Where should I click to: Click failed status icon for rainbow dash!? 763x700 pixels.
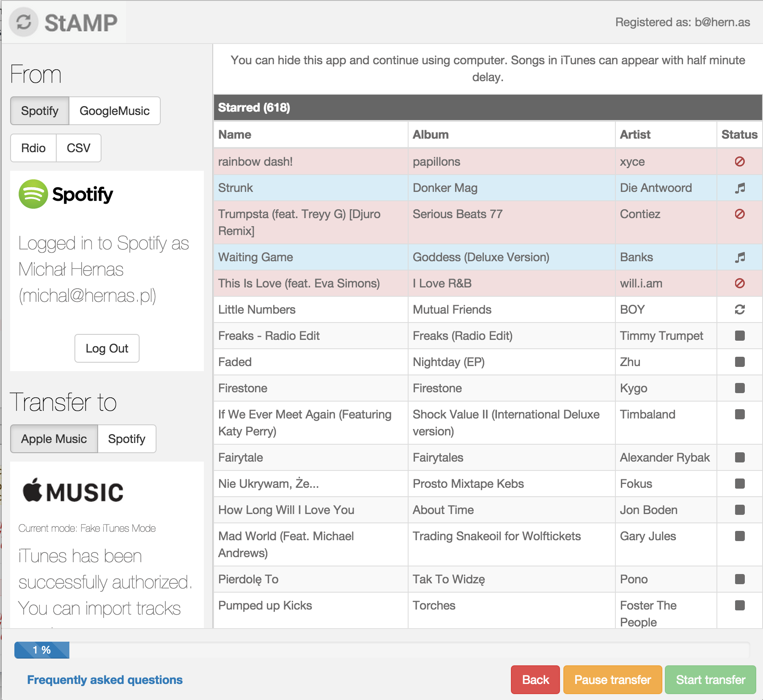pyautogui.click(x=740, y=161)
